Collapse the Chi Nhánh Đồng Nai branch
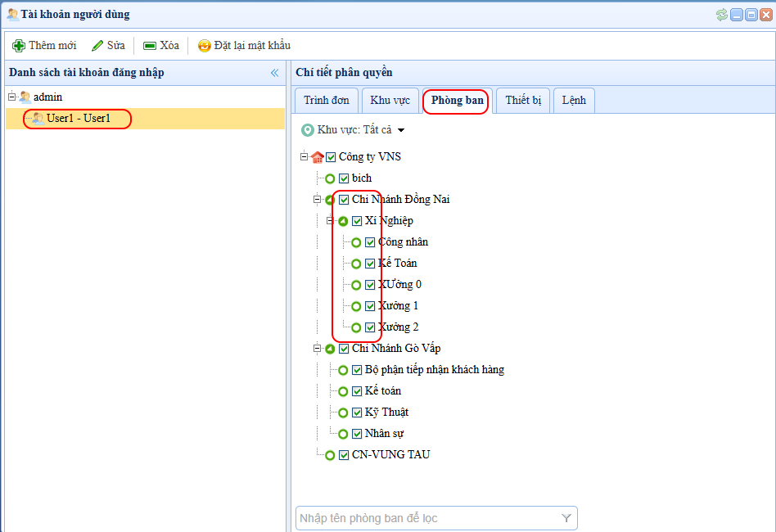776x532 pixels. coord(318,200)
